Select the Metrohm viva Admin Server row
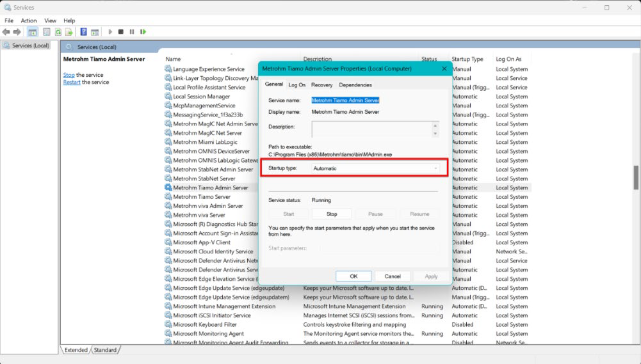Screen dimensions: 641x364 [207, 205]
